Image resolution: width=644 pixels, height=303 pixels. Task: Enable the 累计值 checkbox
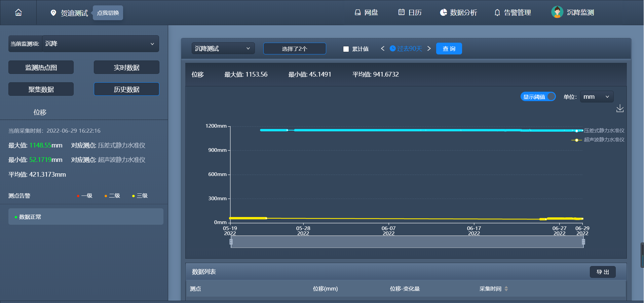pyautogui.click(x=346, y=49)
